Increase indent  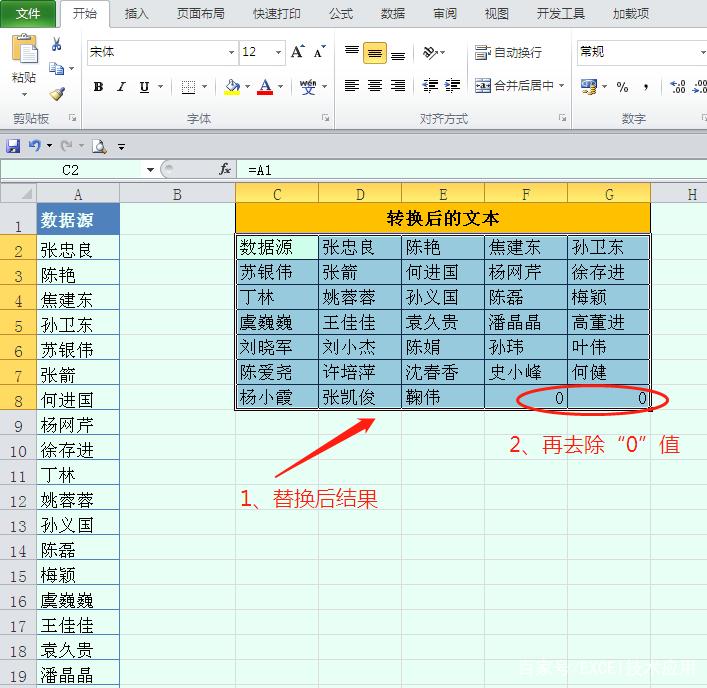[452, 85]
